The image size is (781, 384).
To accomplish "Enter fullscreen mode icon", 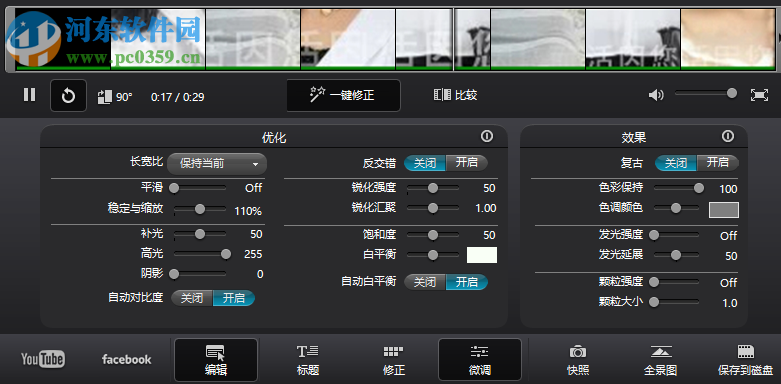I will 759,95.
